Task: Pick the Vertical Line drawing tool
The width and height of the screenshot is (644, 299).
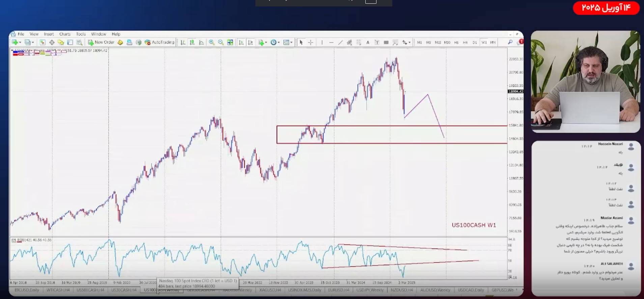Action: (322, 42)
